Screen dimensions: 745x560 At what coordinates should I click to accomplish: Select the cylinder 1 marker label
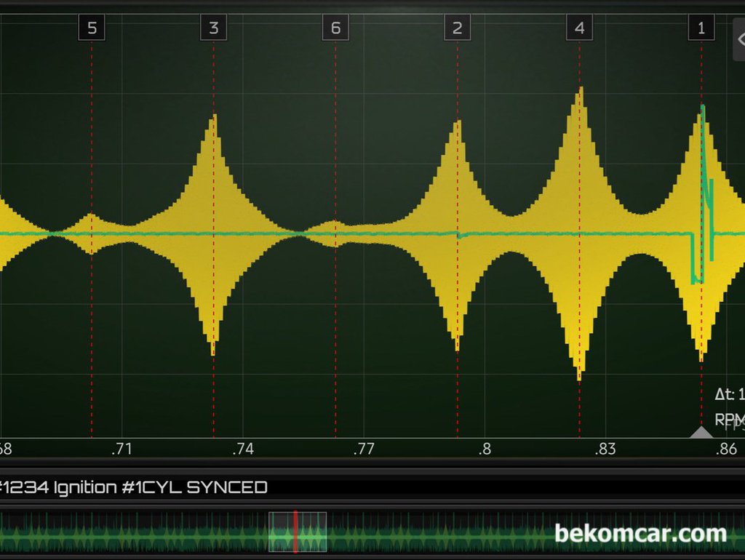(x=701, y=28)
